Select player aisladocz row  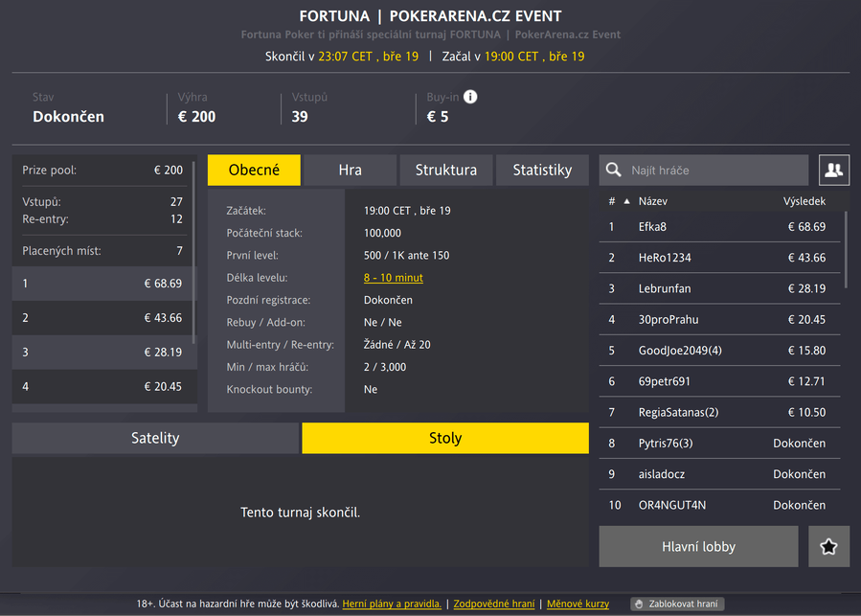pyautogui.click(x=719, y=473)
